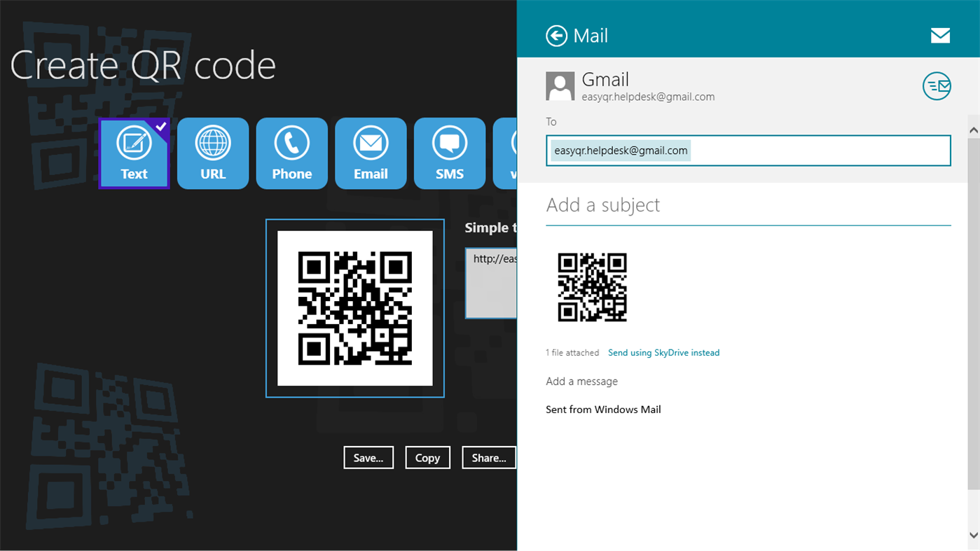The height and width of the screenshot is (551, 980).
Task: Click the Copy button
Action: pyautogui.click(x=427, y=457)
